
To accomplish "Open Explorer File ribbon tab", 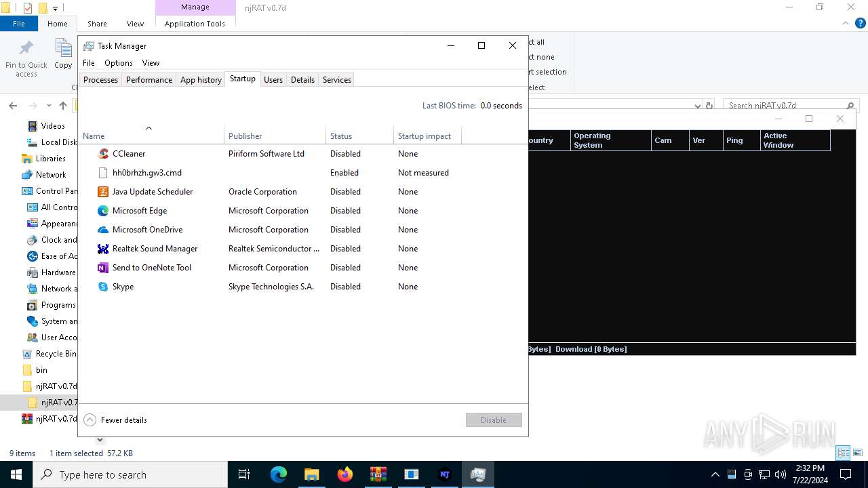I will (19, 23).
